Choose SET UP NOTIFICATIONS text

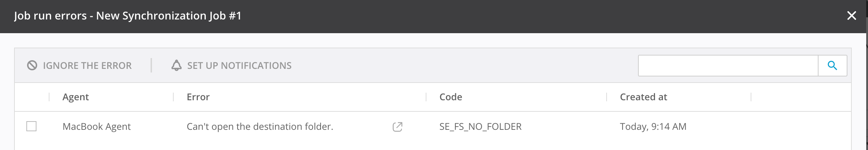[x=239, y=66]
